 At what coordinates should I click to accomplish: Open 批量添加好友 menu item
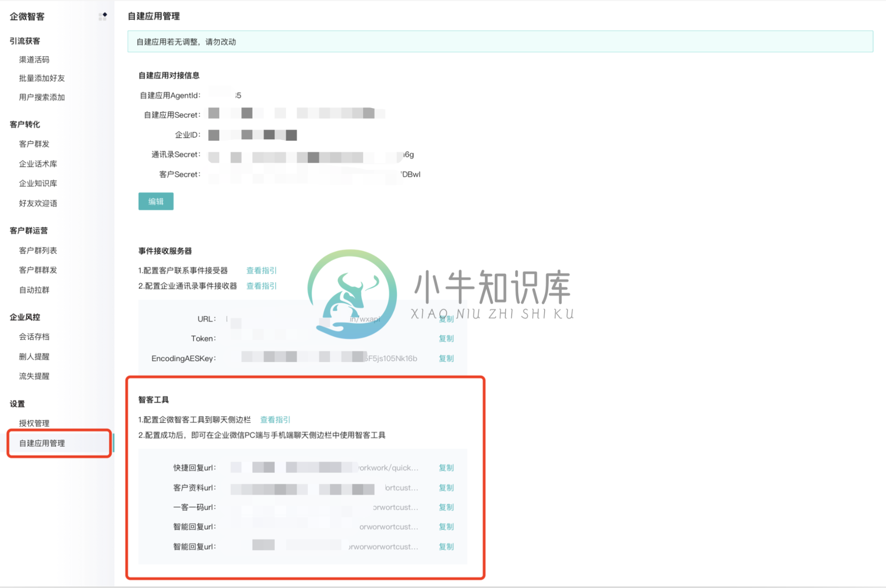pos(42,78)
